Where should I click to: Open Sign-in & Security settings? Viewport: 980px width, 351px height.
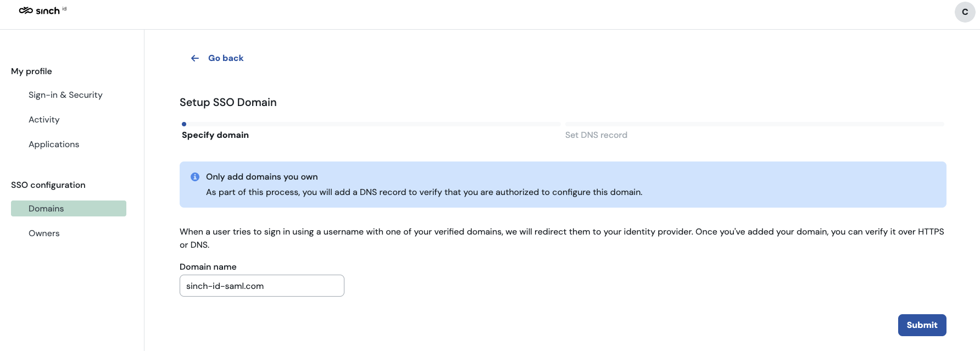(x=65, y=95)
